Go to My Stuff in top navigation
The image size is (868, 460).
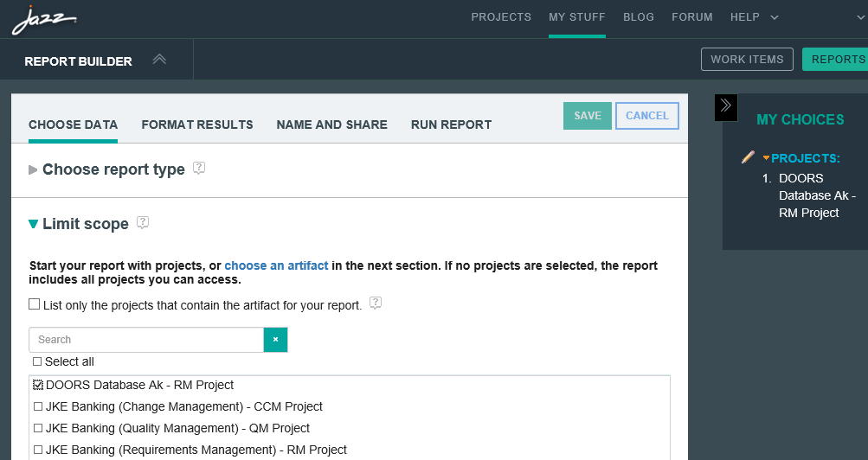point(577,17)
